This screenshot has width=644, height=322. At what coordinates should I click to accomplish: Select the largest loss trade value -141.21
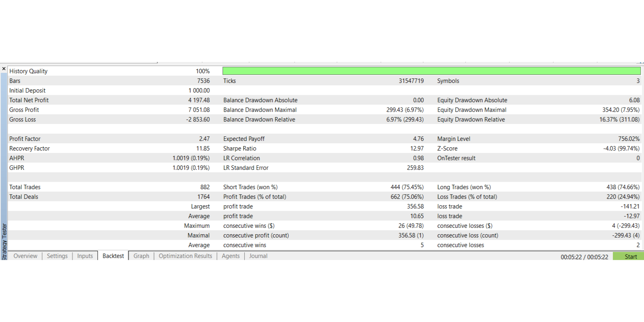point(630,206)
